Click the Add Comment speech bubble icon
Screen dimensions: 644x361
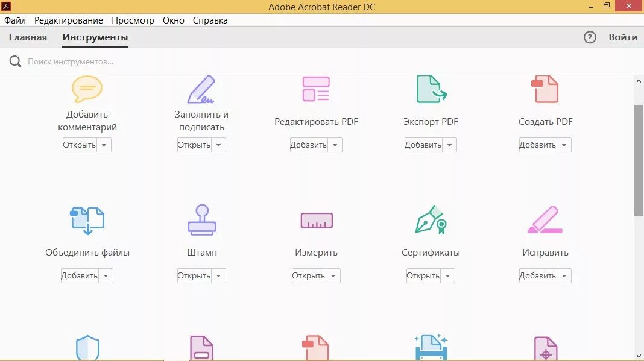(87, 89)
